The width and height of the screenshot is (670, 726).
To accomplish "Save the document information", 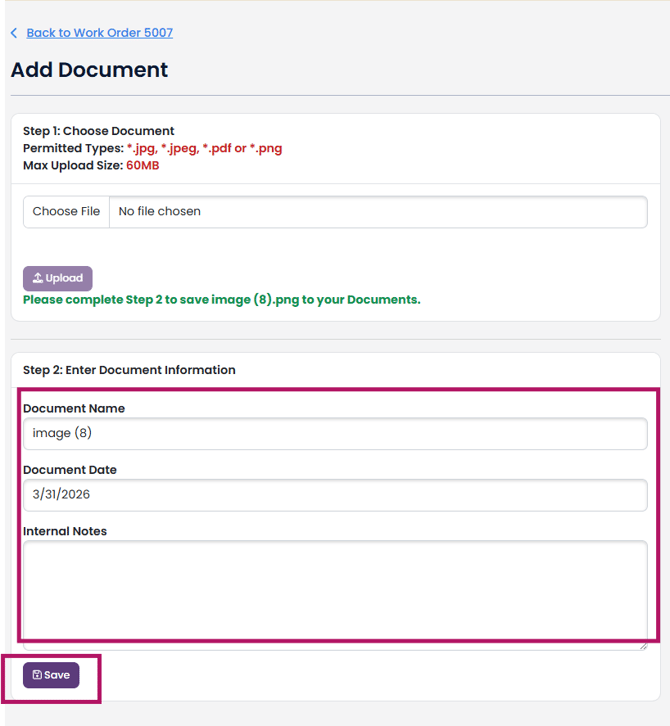I will 51,675.
